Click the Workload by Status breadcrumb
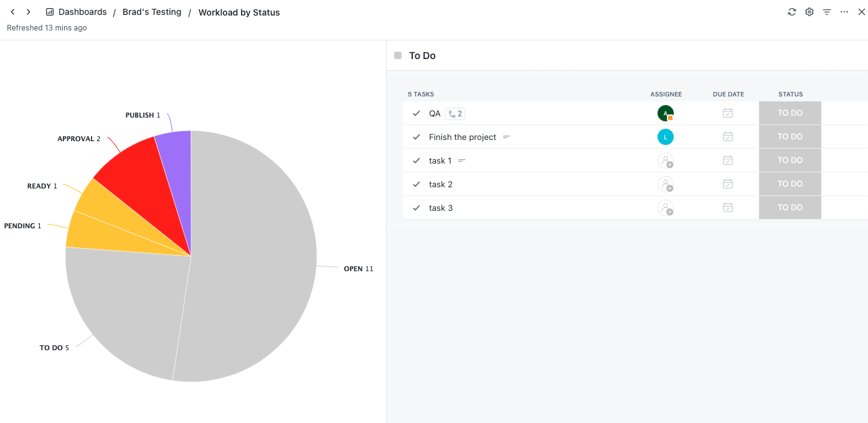 [x=239, y=12]
